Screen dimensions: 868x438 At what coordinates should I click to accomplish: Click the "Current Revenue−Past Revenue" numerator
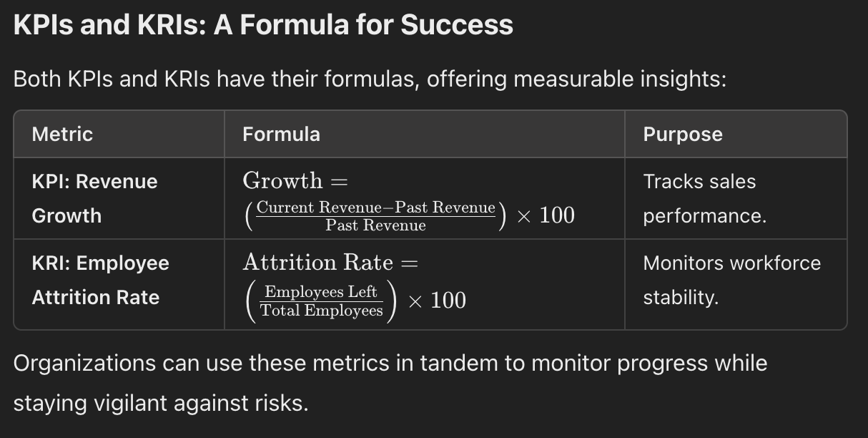375,208
